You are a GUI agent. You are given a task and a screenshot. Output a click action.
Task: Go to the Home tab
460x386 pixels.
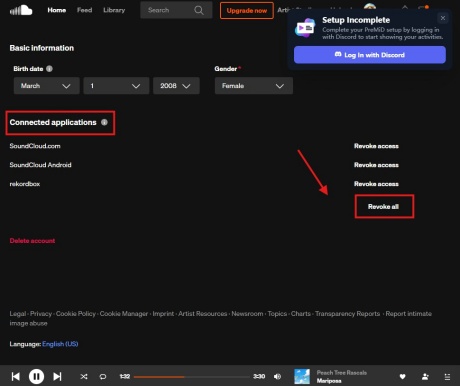point(57,10)
